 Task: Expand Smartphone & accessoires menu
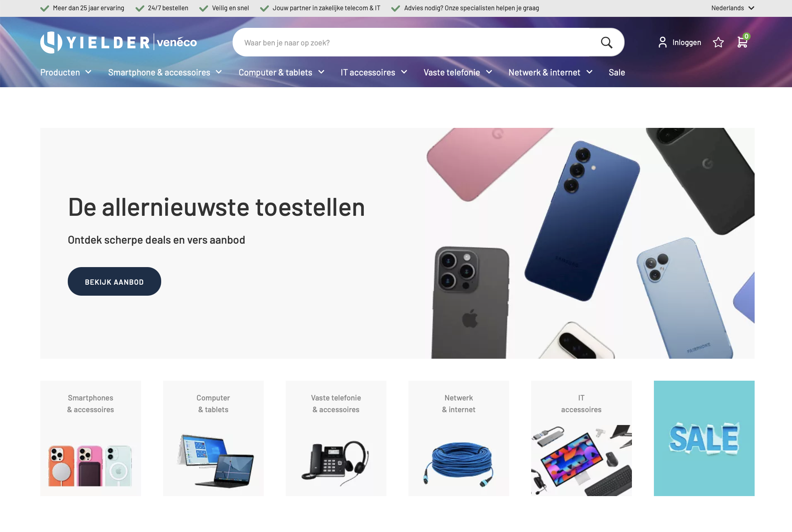click(165, 73)
